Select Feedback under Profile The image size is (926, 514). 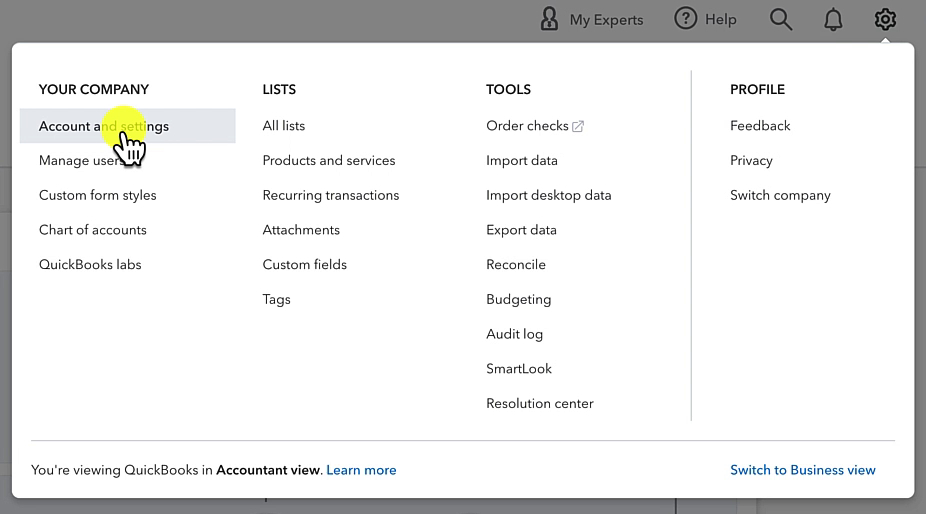click(x=760, y=126)
